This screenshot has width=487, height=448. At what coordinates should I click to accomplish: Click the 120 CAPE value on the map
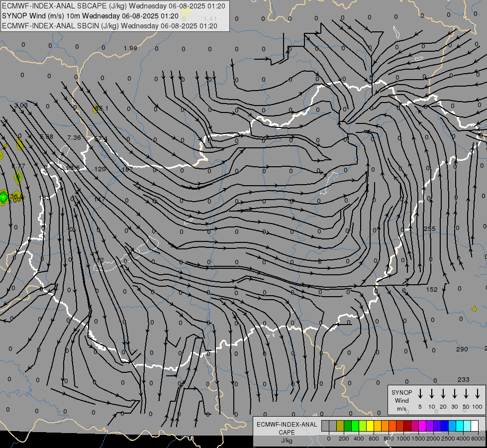[x=100, y=169]
